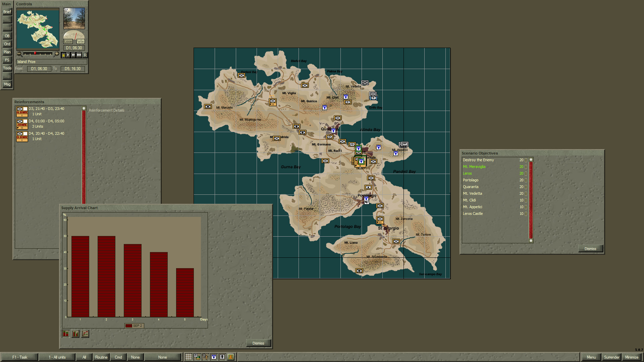Click the Surrender button at bottom right
644x362 pixels.
(x=611, y=357)
